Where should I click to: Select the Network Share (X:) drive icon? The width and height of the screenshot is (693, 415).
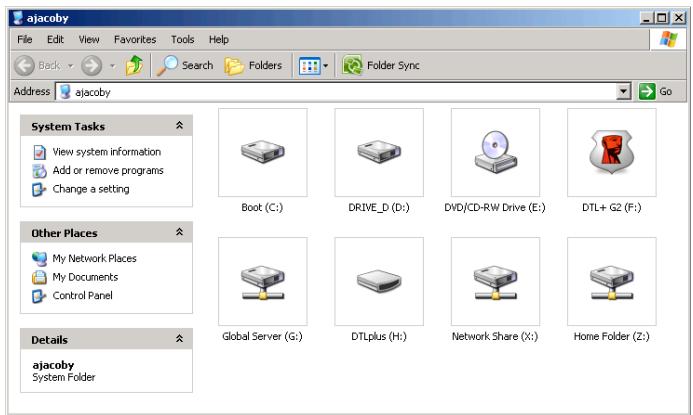pos(495,282)
